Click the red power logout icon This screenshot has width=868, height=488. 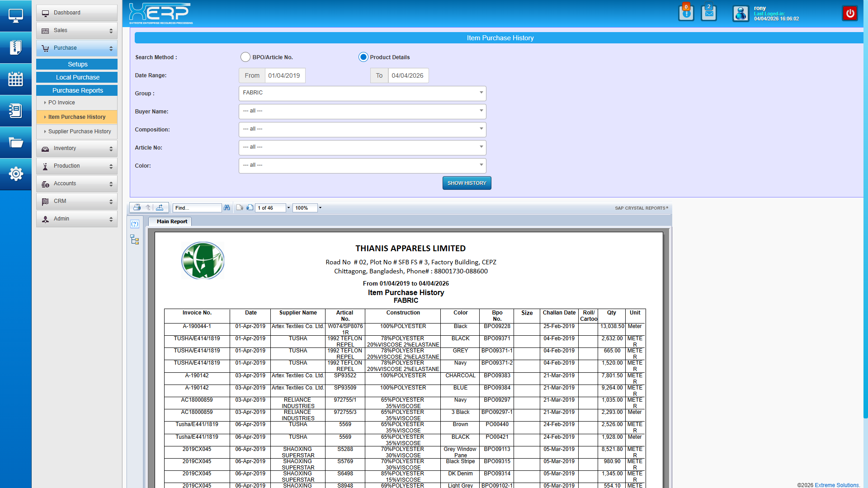click(x=850, y=13)
